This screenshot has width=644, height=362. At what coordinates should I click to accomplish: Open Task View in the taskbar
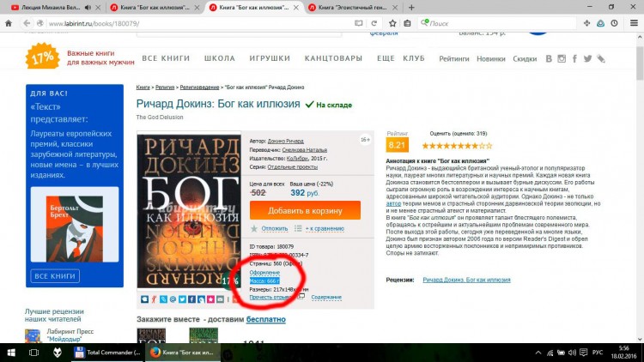click(x=33, y=353)
